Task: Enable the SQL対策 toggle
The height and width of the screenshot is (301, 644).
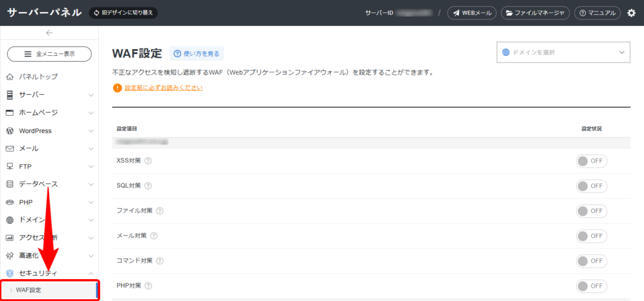Action: click(x=591, y=186)
